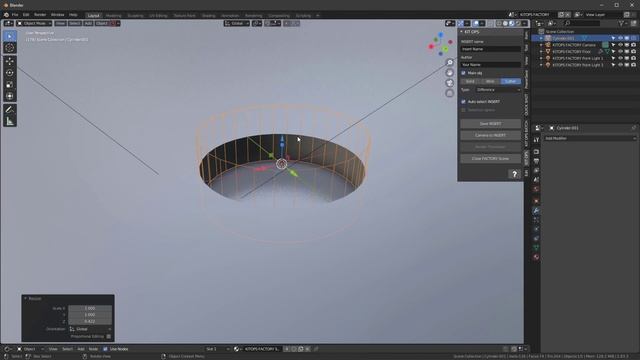Open the Edit menu
This screenshot has height=360, width=640.
pos(26,15)
